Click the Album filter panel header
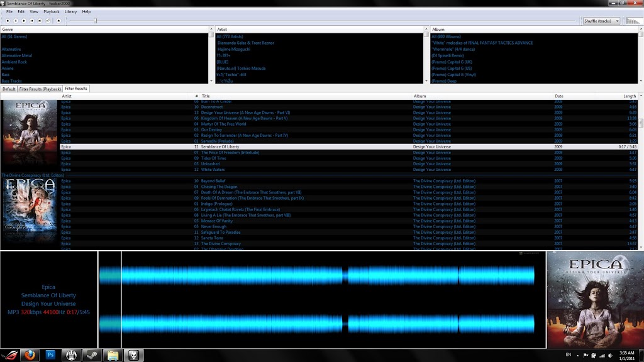This screenshot has height=362, width=644. (x=533, y=30)
